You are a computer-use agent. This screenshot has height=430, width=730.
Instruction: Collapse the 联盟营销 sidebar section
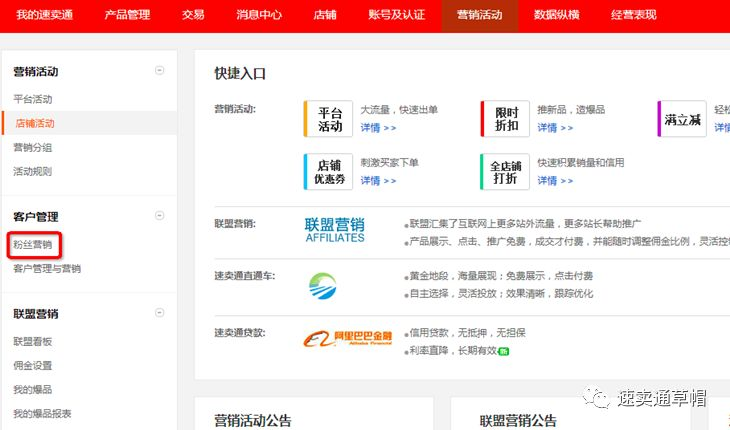pos(159,313)
